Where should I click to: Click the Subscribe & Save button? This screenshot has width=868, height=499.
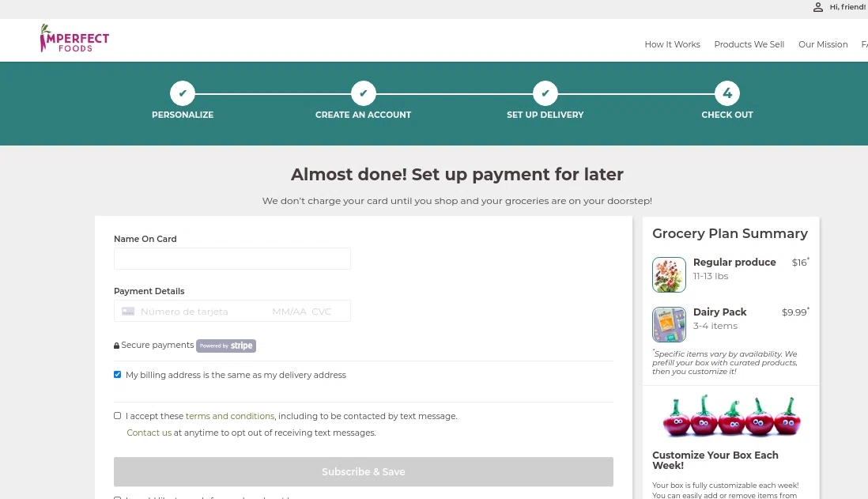pyautogui.click(x=363, y=472)
